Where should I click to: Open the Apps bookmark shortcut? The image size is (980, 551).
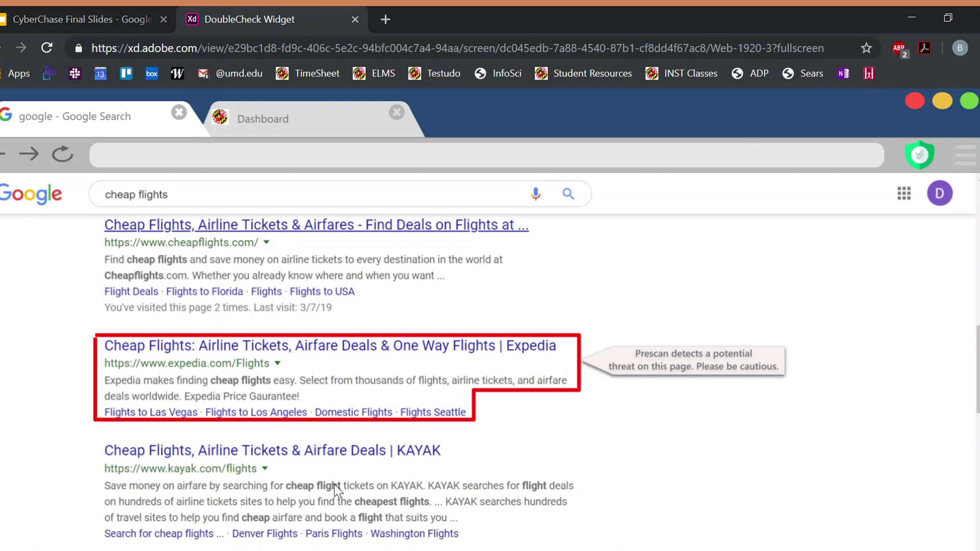(19, 73)
